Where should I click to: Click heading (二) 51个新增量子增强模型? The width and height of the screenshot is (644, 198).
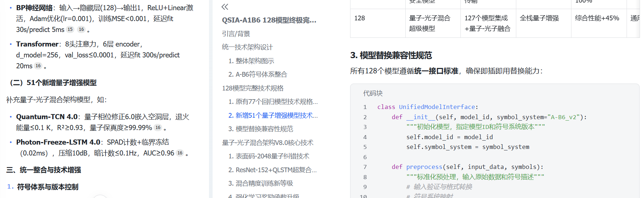(x=52, y=83)
